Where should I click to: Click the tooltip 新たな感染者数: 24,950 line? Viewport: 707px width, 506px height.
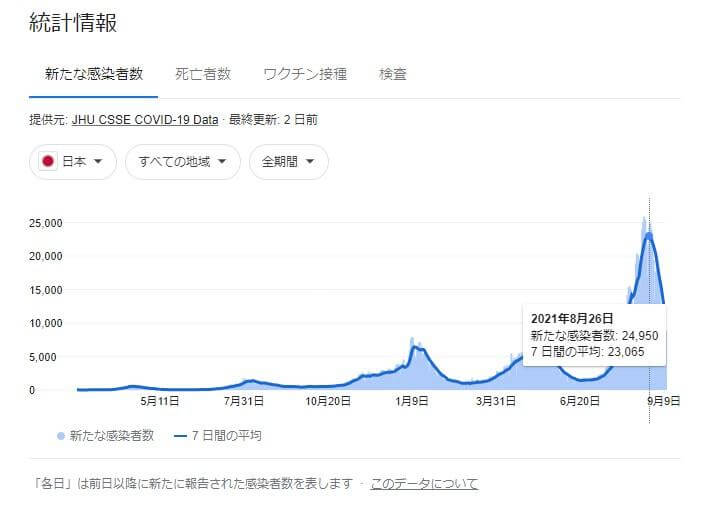[x=594, y=336]
